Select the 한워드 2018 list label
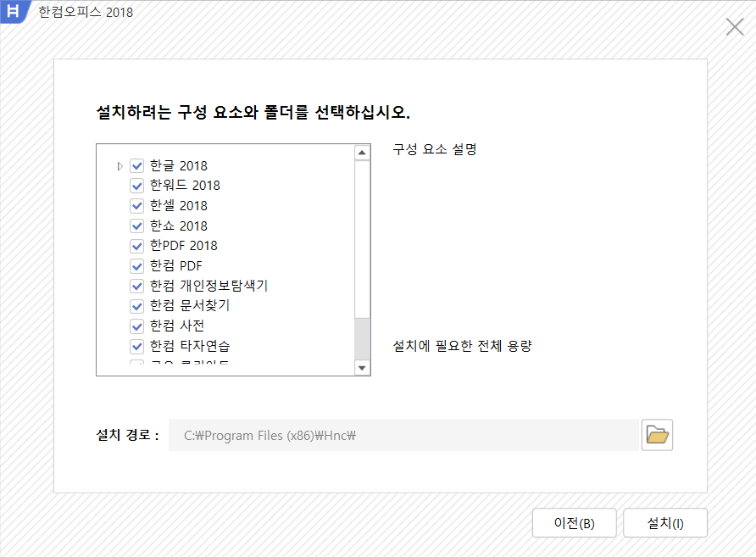 (185, 186)
